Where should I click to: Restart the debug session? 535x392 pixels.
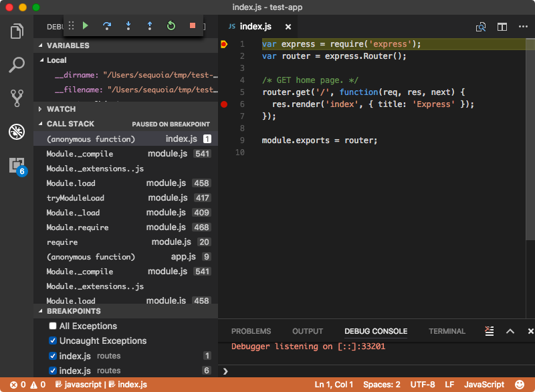tap(171, 25)
